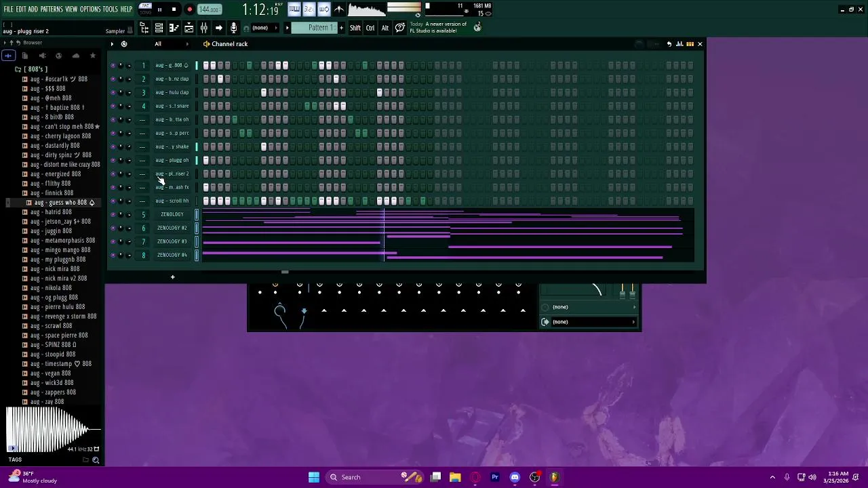Mute the ZENOLOGY #2 channel
The width and height of the screenshot is (868, 488).
click(113, 228)
